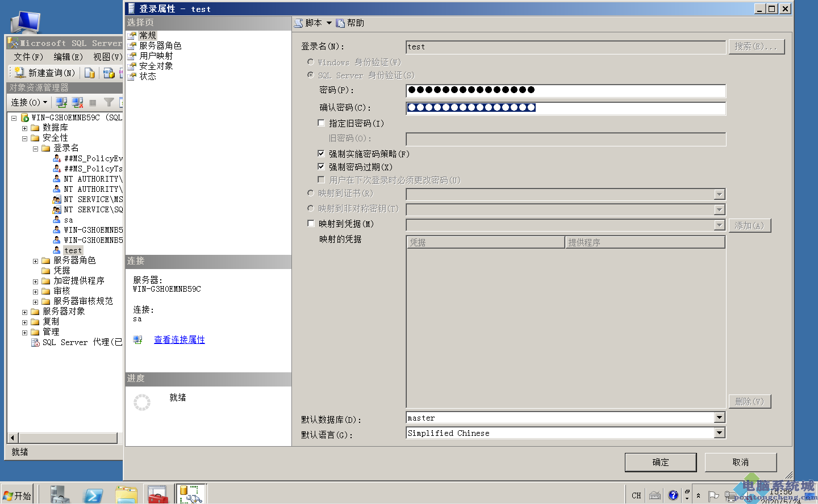Uncheck 强制密码过期 checkbox
This screenshot has width=818, height=504.
322,166
